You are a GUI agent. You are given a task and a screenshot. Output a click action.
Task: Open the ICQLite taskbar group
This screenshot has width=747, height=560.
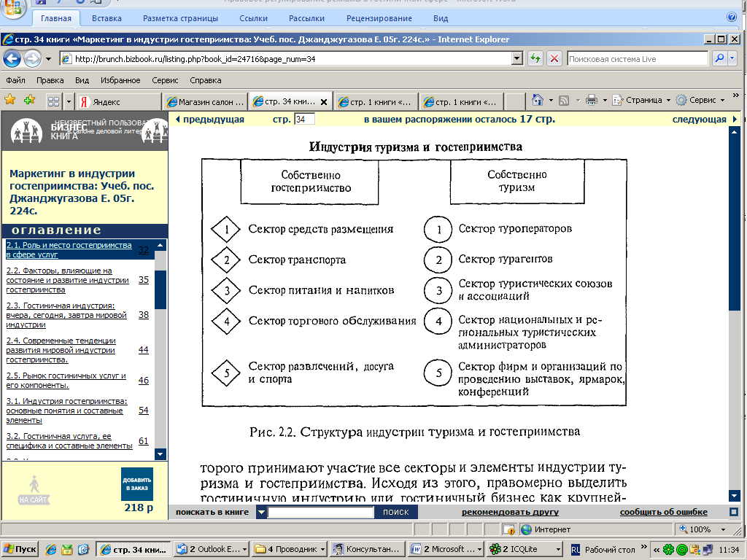pos(525,549)
